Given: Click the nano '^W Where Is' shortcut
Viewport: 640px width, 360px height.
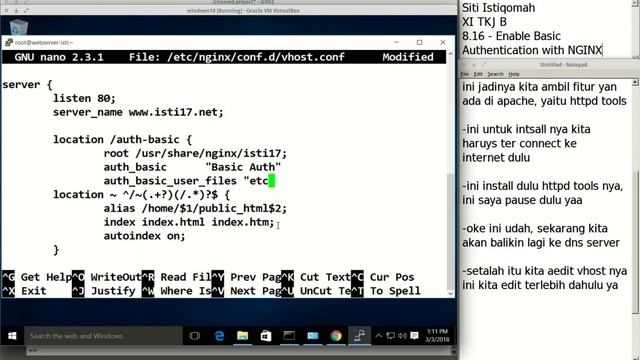Looking at the screenshot, I should click(176, 291).
